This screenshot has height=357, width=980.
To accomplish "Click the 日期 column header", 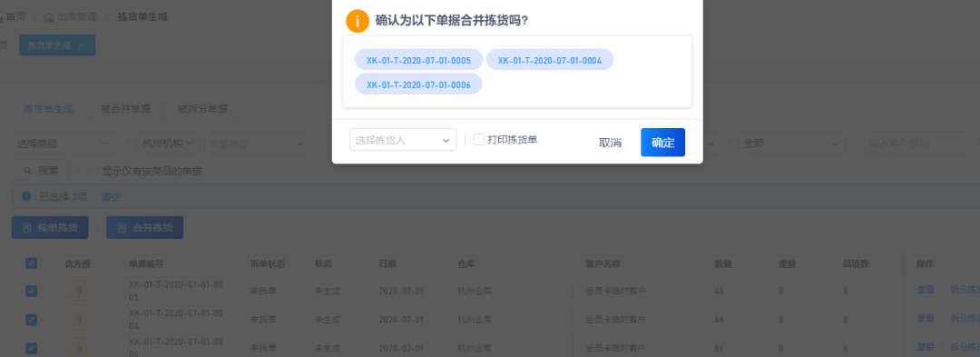I will [387, 263].
